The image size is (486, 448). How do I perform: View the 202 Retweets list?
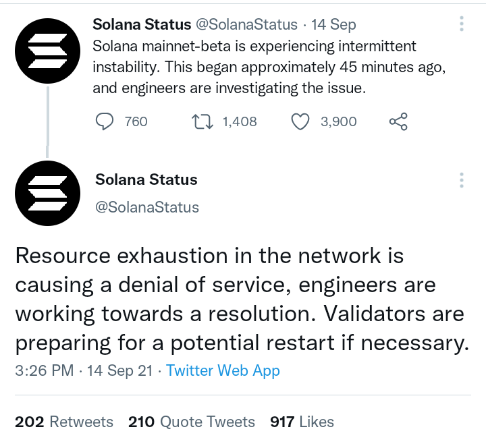point(64,422)
